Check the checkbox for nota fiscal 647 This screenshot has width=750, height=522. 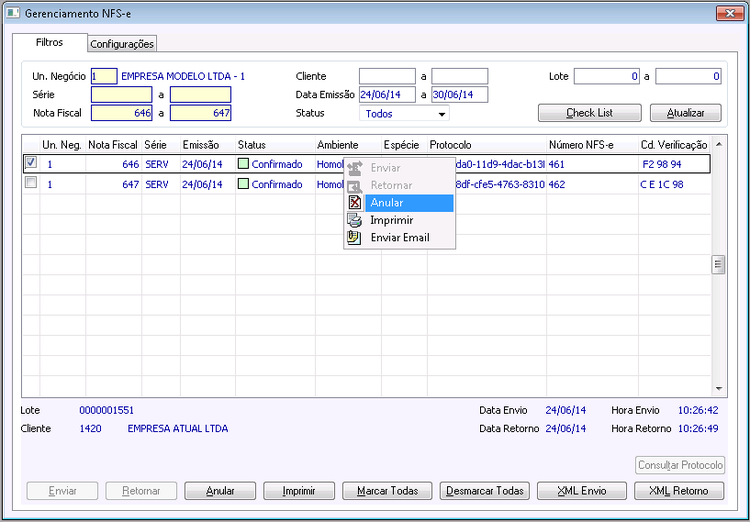pyautogui.click(x=31, y=182)
